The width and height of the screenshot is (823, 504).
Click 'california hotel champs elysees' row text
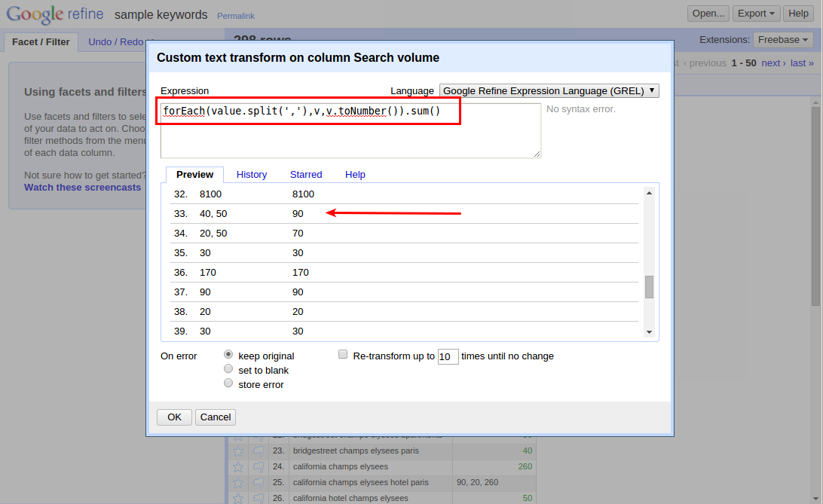click(350, 498)
